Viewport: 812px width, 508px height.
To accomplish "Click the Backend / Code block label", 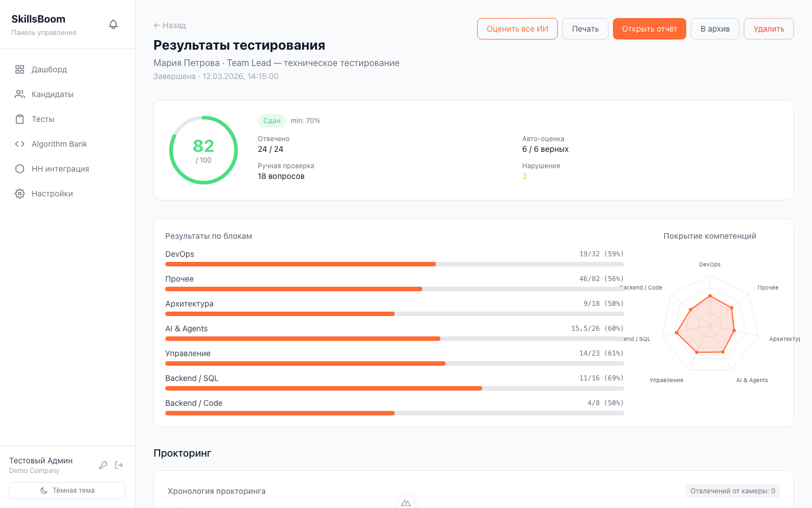I will pyautogui.click(x=194, y=403).
